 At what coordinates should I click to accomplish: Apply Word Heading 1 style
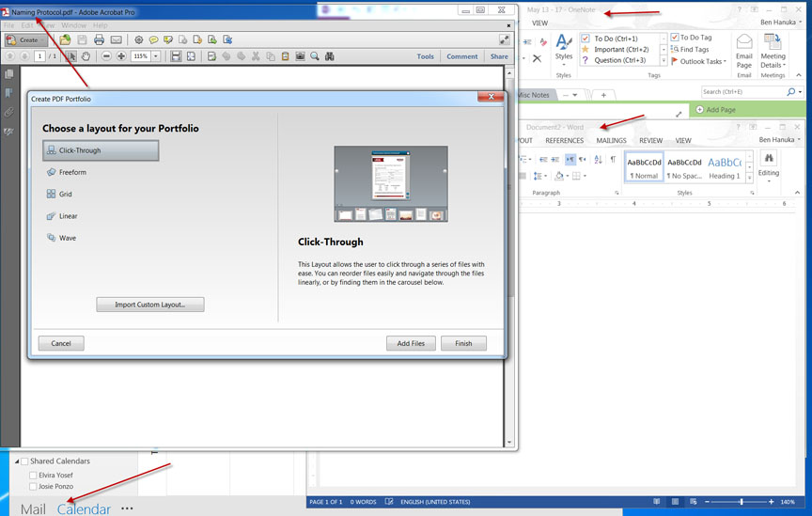(x=725, y=168)
